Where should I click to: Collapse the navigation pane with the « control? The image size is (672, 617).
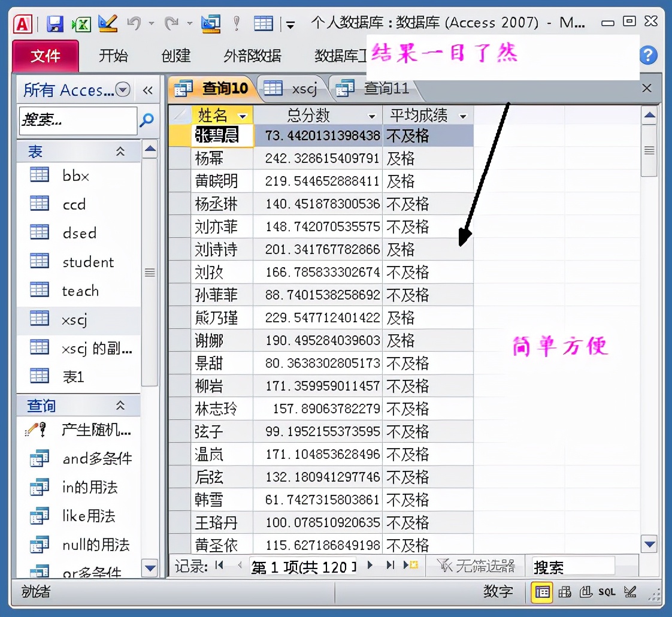148,89
